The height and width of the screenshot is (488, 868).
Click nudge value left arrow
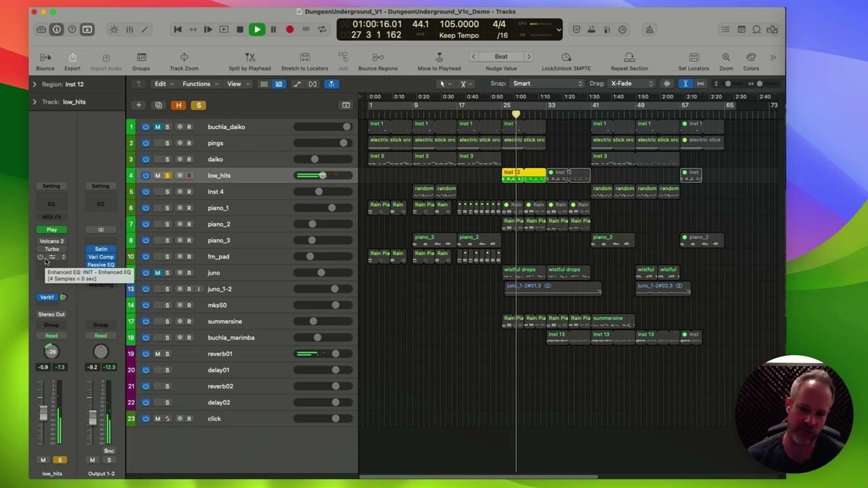pyautogui.click(x=473, y=57)
